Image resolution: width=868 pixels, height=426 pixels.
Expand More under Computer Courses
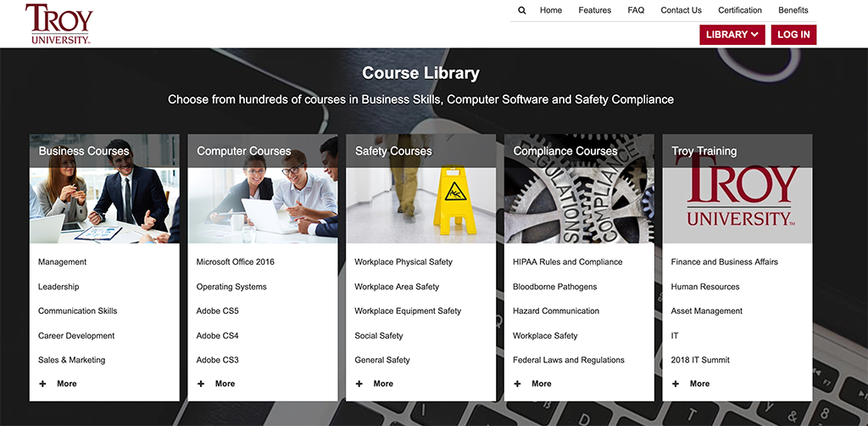tap(216, 384)
